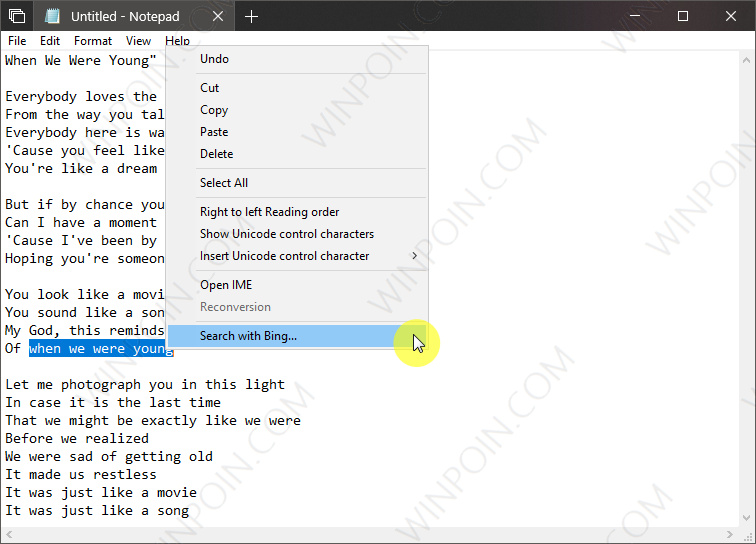
Task: Click the Sets task view icon in title bar
Action: tap(16, 16)
